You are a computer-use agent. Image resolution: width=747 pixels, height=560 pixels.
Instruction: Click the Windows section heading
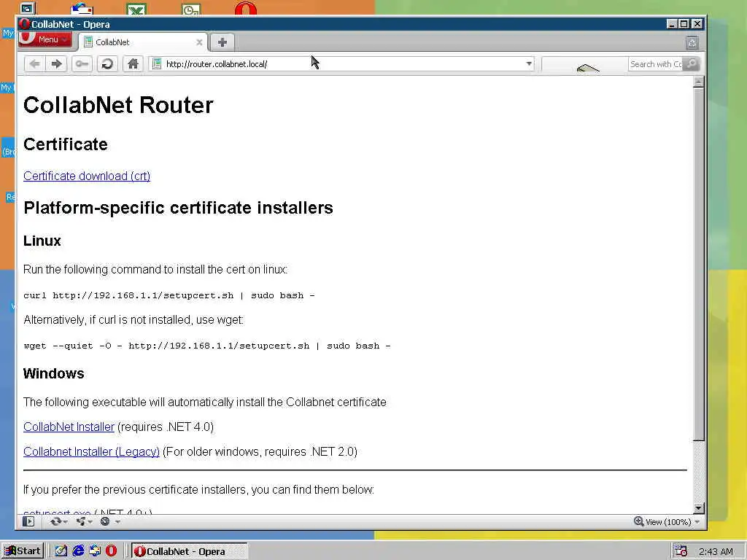[53, 373]
